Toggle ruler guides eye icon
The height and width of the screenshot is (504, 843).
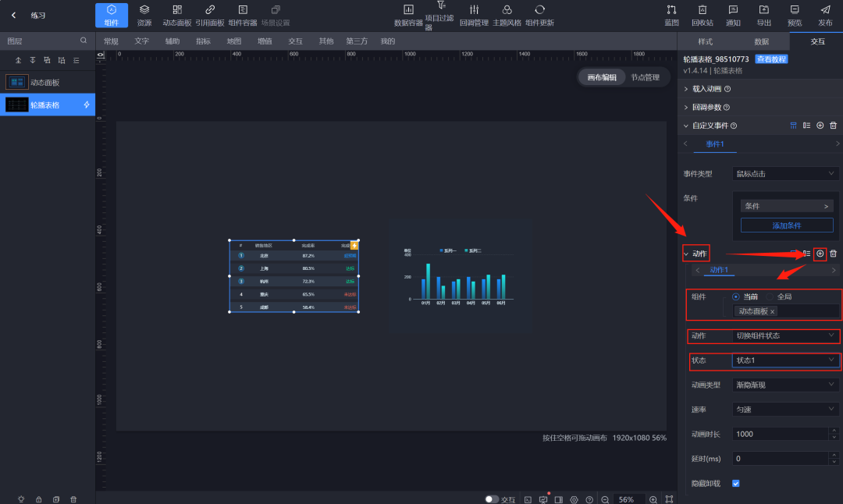tap(101, 55)
